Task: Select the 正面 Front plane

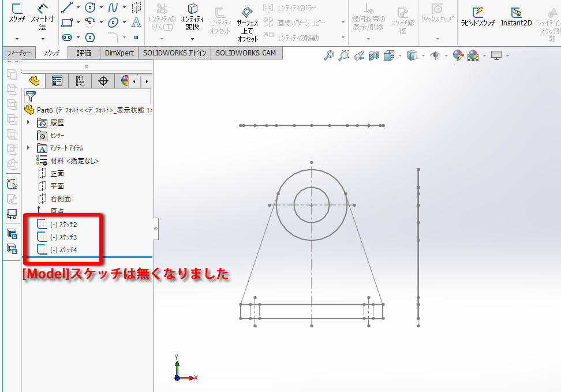Action: click(51, 173)
